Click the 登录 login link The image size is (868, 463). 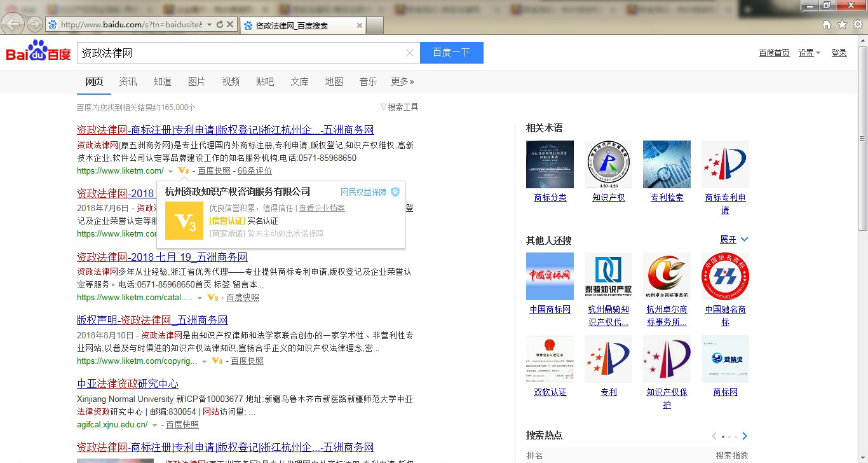coord(839,53)
